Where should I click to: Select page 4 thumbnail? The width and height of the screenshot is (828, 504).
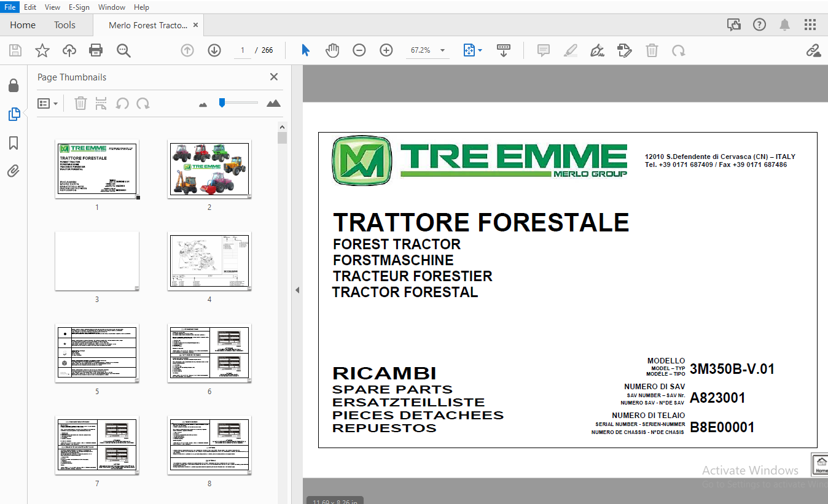(209, 261)
